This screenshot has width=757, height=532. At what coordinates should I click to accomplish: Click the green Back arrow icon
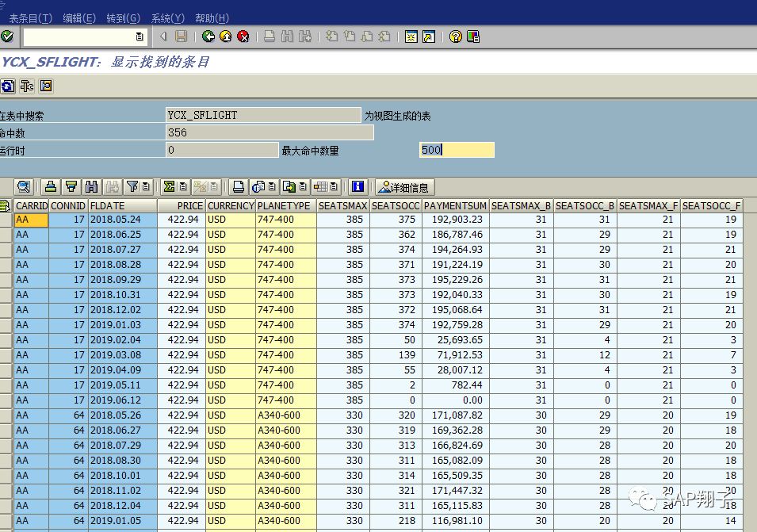[x=208, y=36]
